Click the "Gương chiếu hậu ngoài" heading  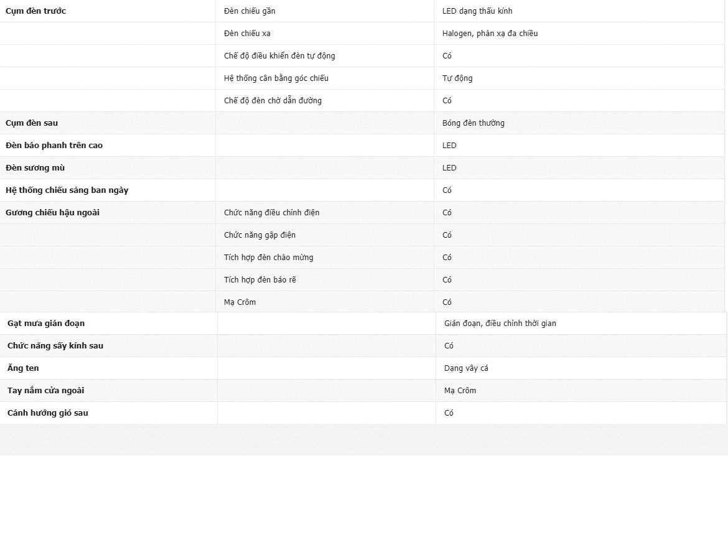(x=52, y=213)
